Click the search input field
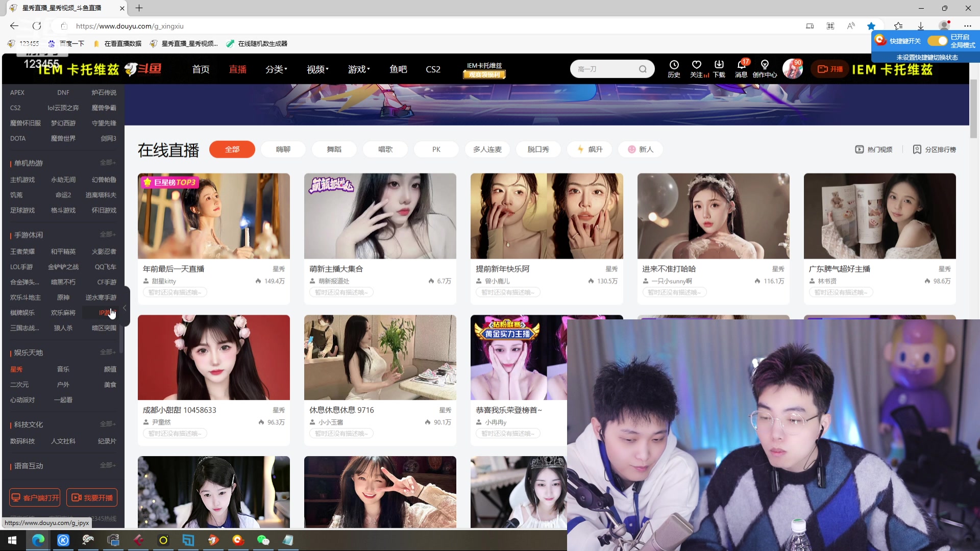Viewport: 980px width, 551px height. click(602, 68)
